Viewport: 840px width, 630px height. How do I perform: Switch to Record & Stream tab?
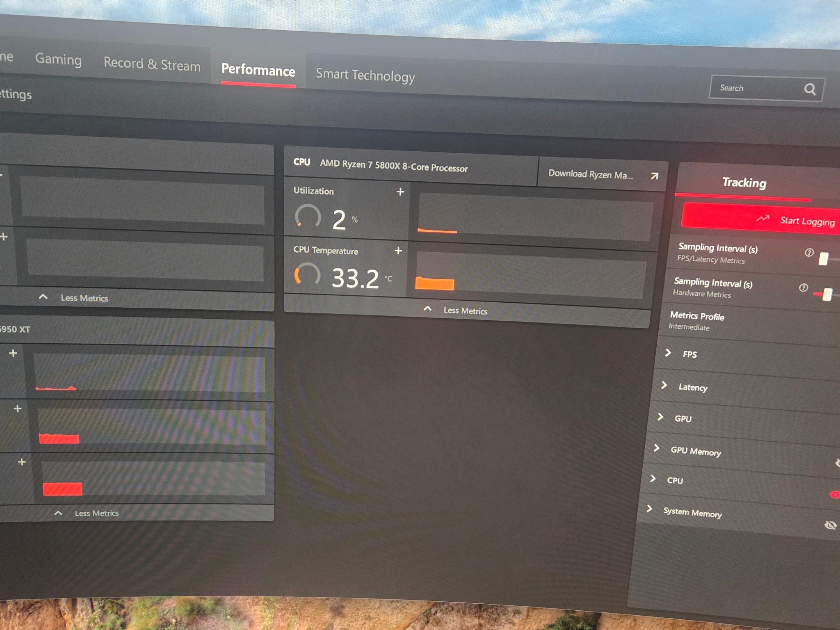(x=152, y=64)
